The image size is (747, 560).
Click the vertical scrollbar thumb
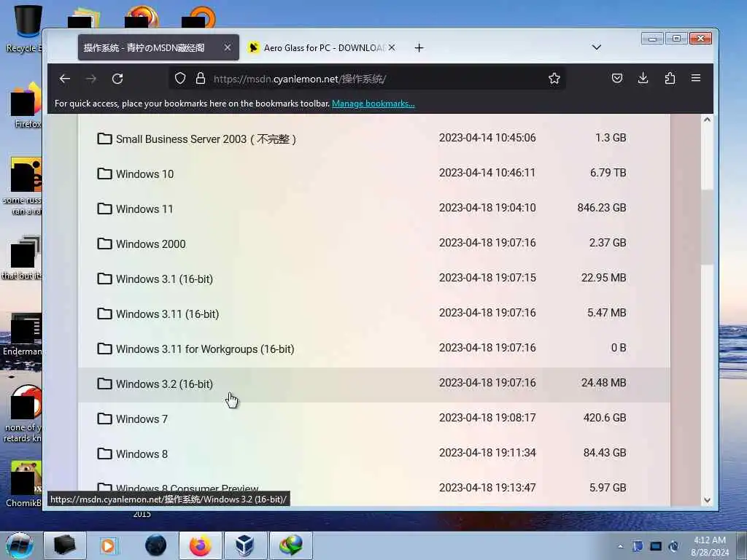click(707, 226)
